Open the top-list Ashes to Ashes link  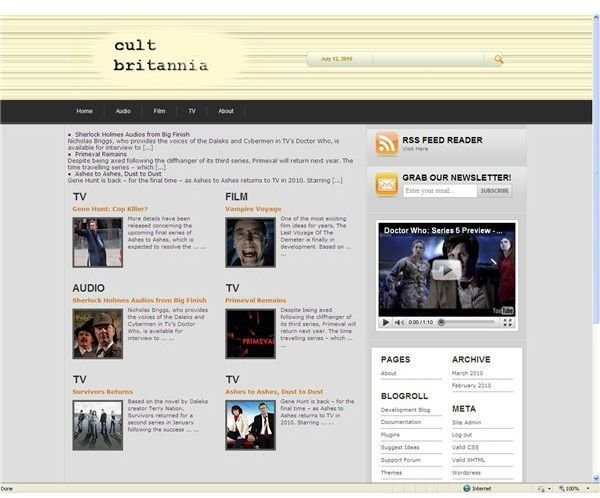tap(118, 173)
